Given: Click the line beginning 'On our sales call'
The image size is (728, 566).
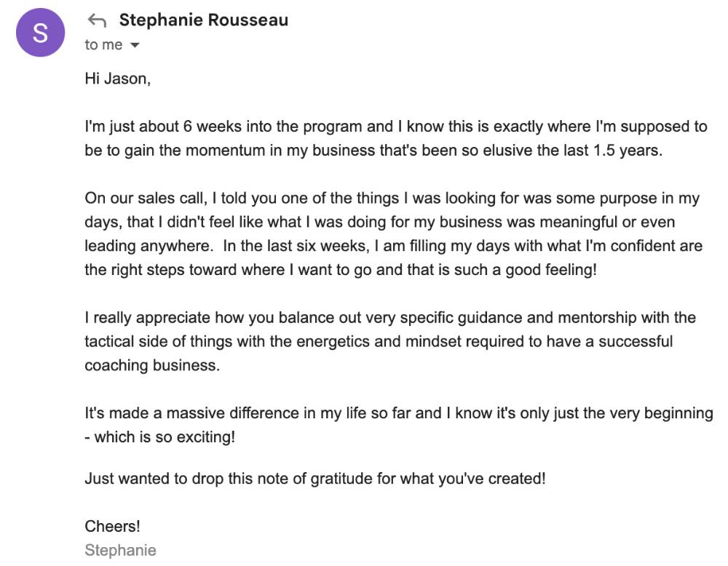Looking at the screenshot, I should [x=392, y=198].
